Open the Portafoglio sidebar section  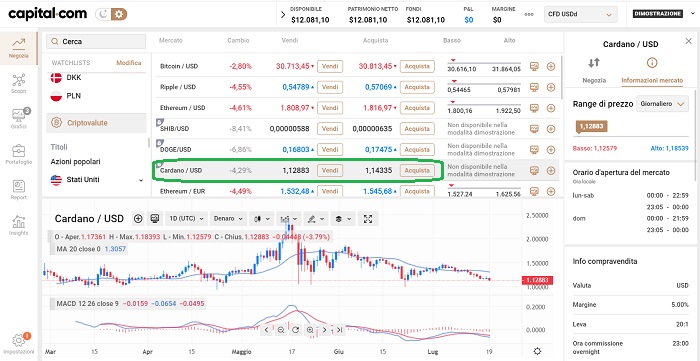point(19,154)
